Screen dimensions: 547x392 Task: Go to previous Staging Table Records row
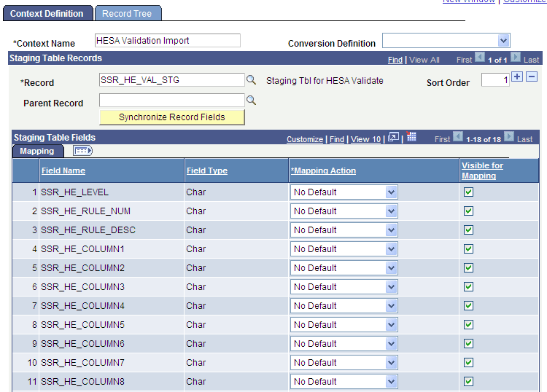[480, 57]
